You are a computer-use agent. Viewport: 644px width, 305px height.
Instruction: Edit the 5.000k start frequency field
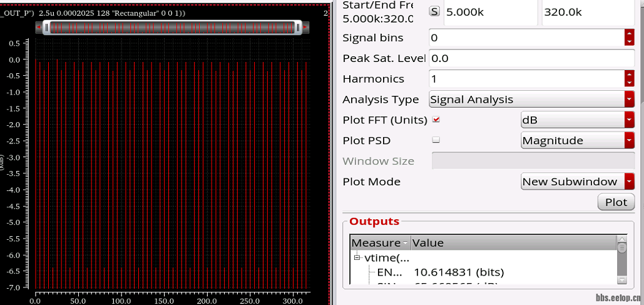click(491, 13)
